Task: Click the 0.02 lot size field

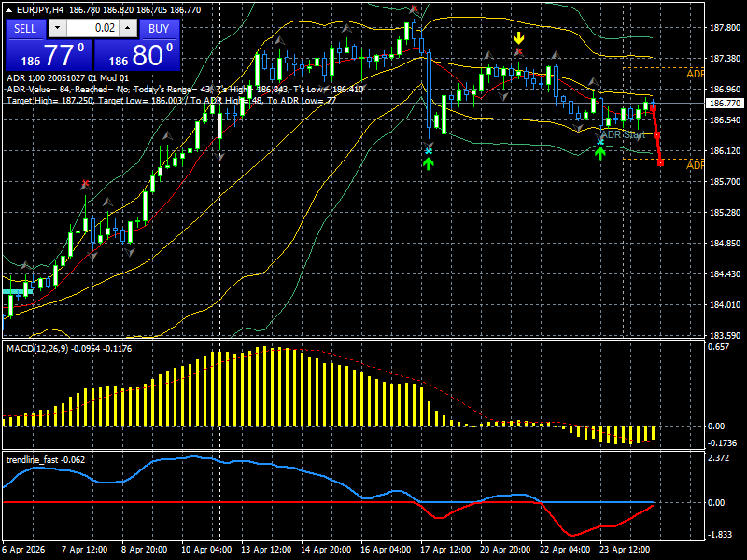Action: [92, 28]
